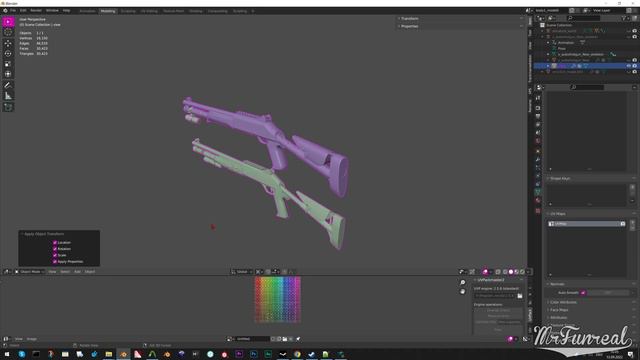
Task: Open the Windows Start button
Action: pyautogui.click(x=7, y=354)
